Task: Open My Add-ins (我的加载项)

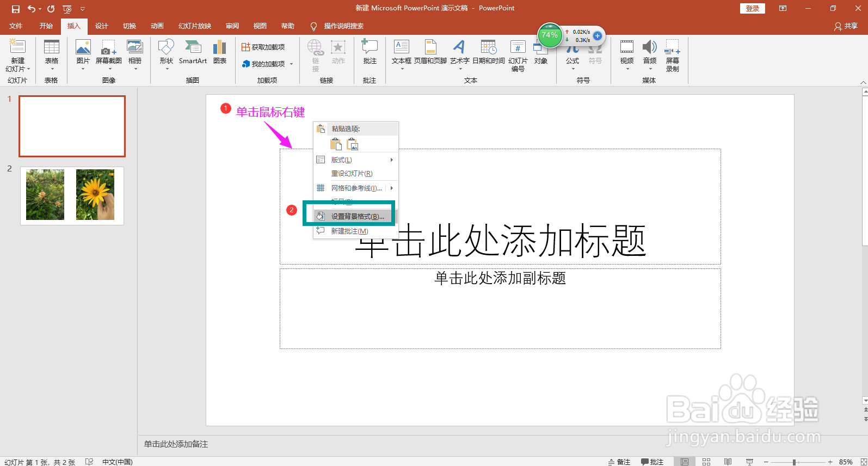Action: 267,64
